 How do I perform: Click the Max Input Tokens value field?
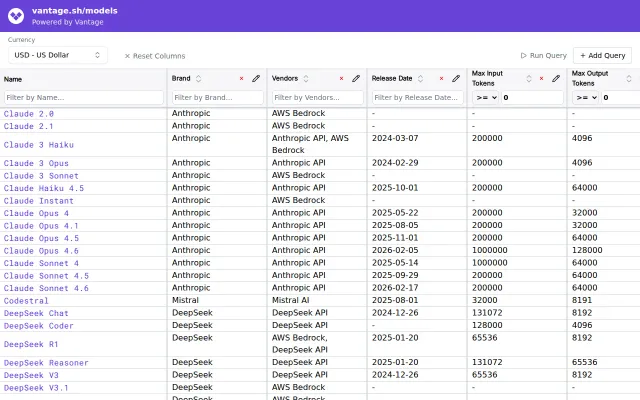532,98
